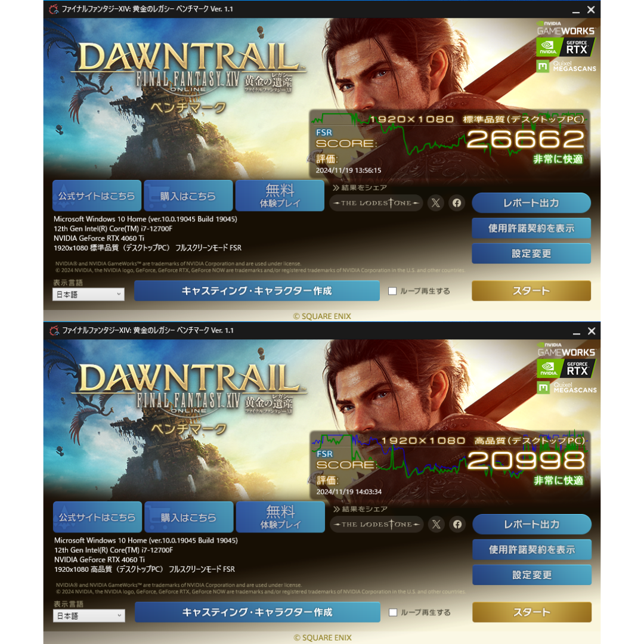This screenshot has height=644, width=644.
Task: Click 購入はこちら in the lower window
Action: (189, 517)
